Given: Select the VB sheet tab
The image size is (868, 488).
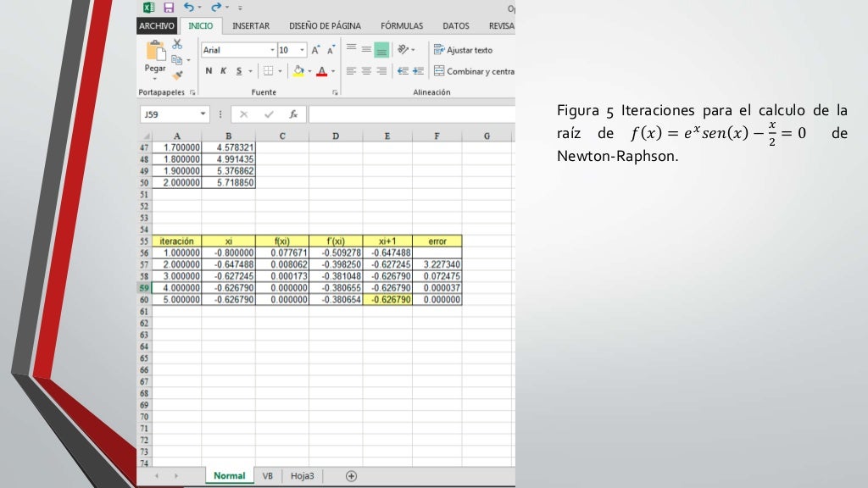Looking at the screenshot, I should 268,476.
